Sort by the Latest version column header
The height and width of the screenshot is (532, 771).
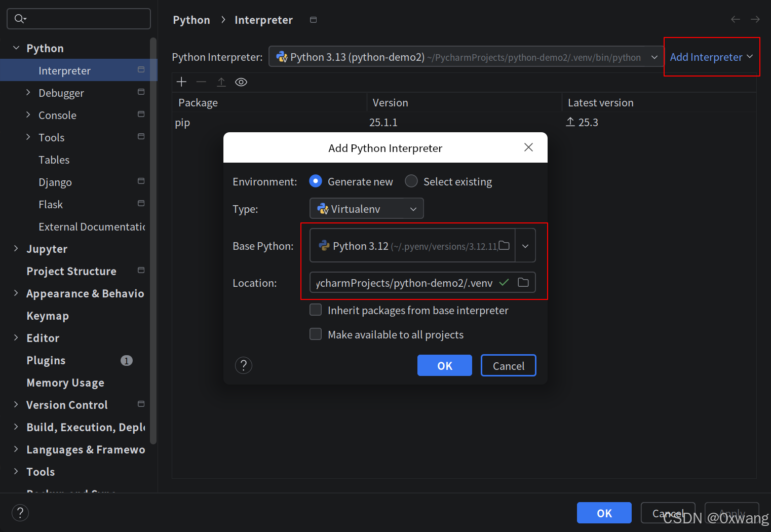(659, 102)
